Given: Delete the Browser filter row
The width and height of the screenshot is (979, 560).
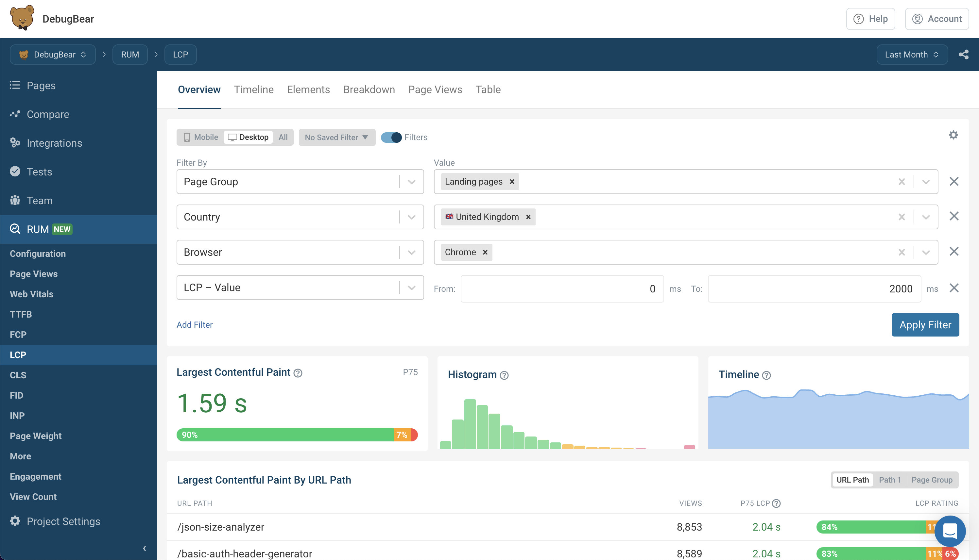Looking at the screenshot, I should pyautogui.click(x=954, y=251).
